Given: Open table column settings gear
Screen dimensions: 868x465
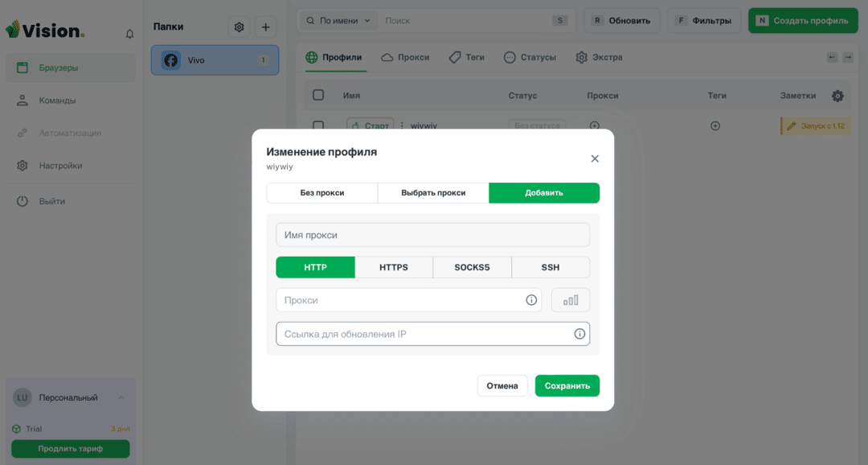Looking at the screenshot, I should tap(837, 96).
